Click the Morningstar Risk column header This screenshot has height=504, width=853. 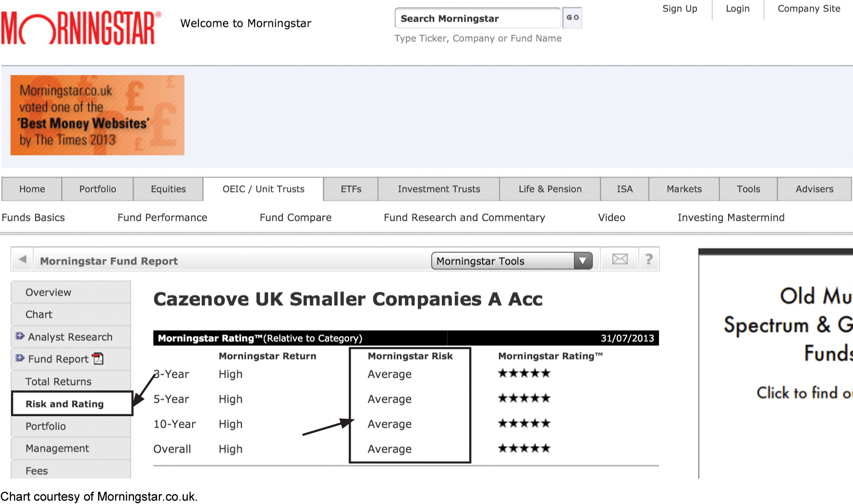coord(410,356)
